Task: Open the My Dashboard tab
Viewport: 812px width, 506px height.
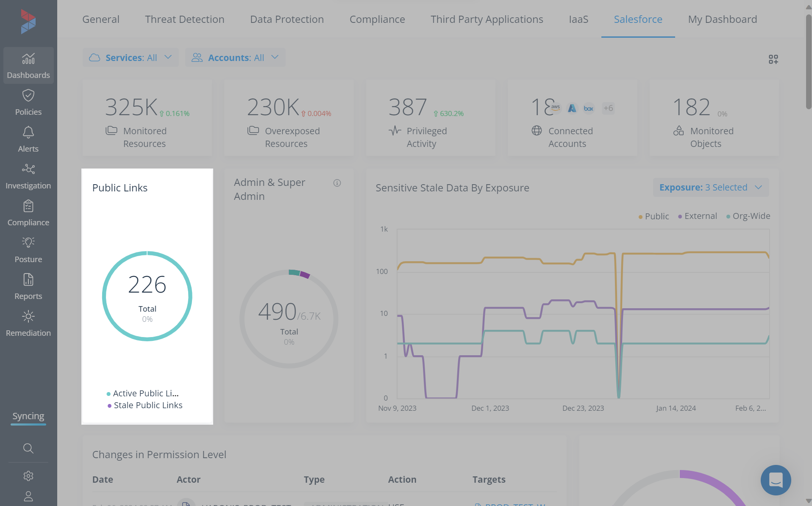Action: tap(723, 19)
